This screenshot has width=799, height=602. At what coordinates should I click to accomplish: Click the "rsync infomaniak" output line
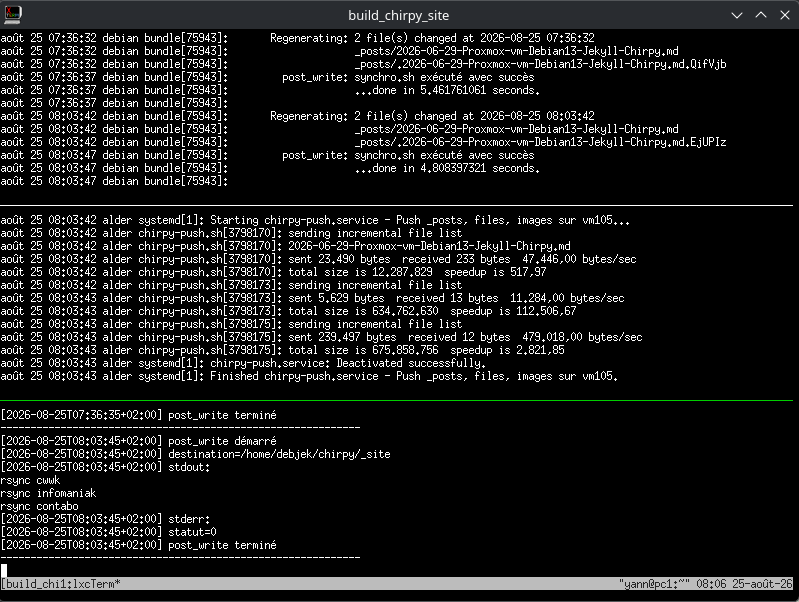[x=48, y=493]
